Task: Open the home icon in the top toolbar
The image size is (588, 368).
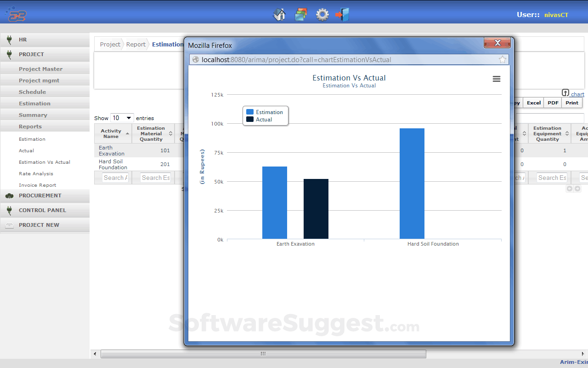Action: coord(279,15)
